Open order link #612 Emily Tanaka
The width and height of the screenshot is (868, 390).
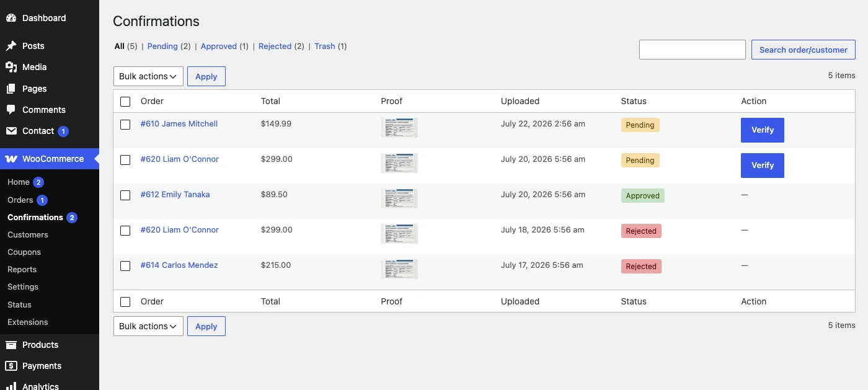point(175,195)
